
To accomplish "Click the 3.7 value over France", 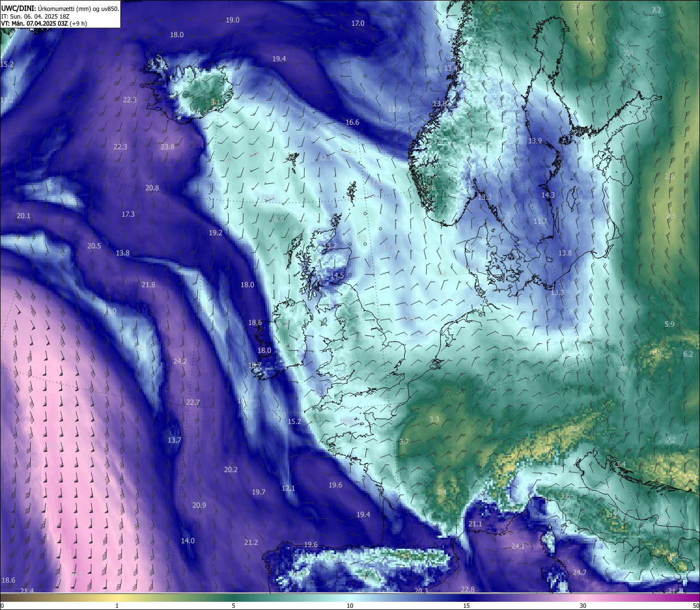I will tap(404, 441).
